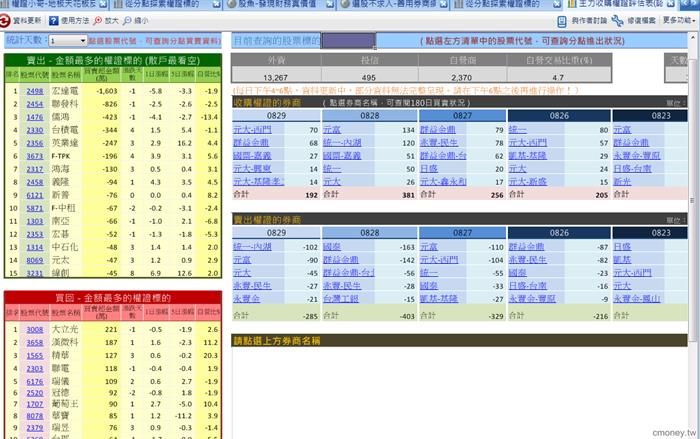
Task: Click 統一-內湖 under 0828 in 收購權證的券商
Action: click(x=342, y=142)
